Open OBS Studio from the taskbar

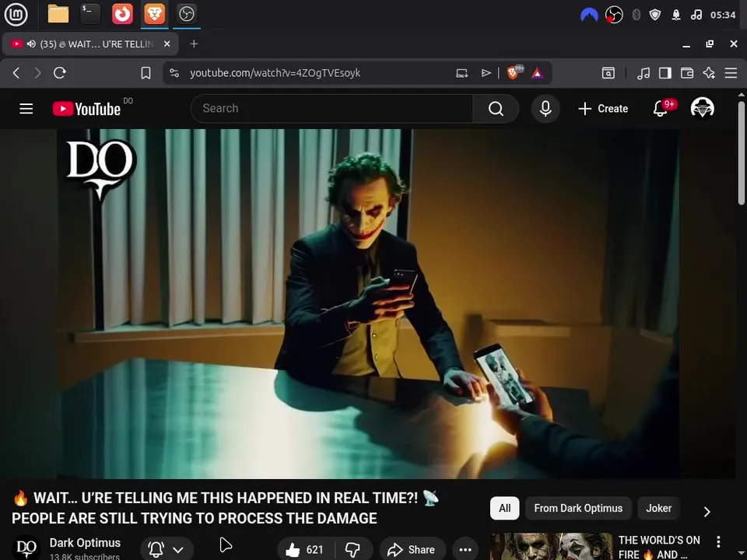click(x=186, y=14)
